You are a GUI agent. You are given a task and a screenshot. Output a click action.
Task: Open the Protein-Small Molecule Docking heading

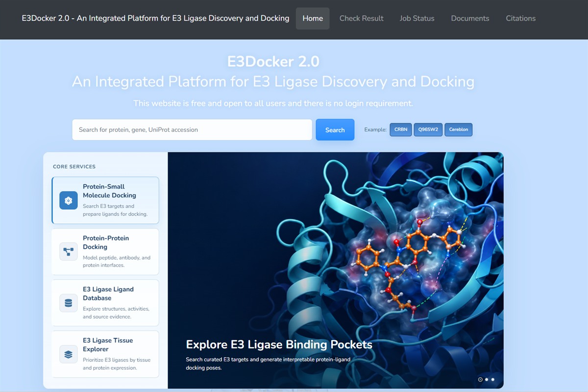click(x=109, y=191)
